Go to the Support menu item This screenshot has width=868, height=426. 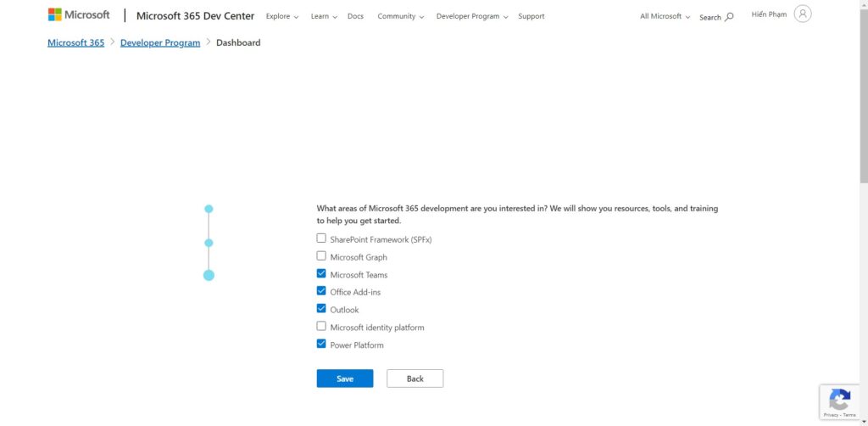[531, 16]
